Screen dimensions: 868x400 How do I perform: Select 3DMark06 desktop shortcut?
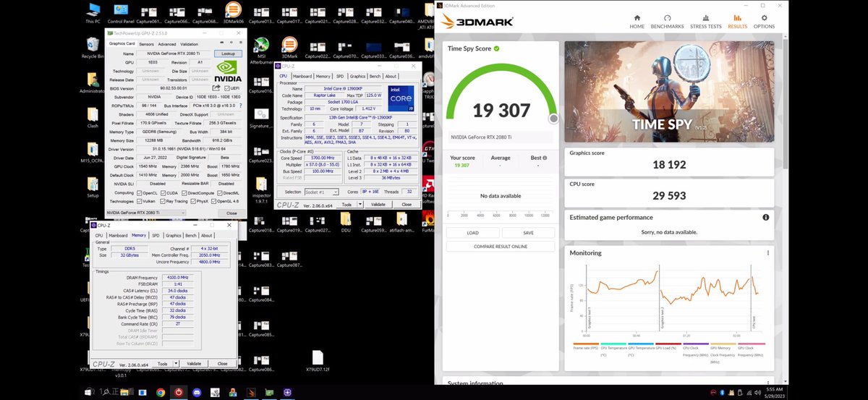tap(233, 13)
